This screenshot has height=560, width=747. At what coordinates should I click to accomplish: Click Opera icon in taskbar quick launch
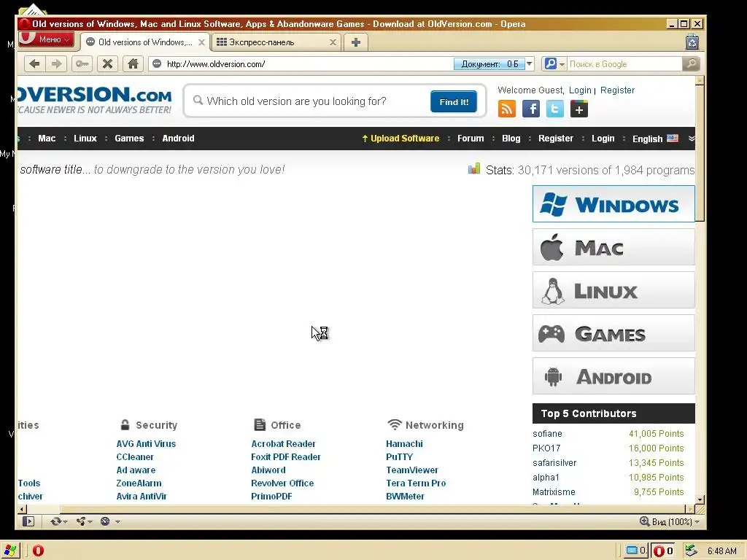click(38, 551)
